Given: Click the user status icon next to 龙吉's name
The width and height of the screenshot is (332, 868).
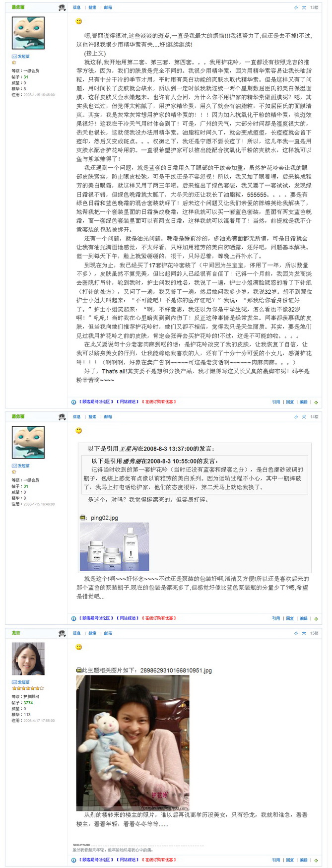Looking at the screenshot, I should click(62, 633).
